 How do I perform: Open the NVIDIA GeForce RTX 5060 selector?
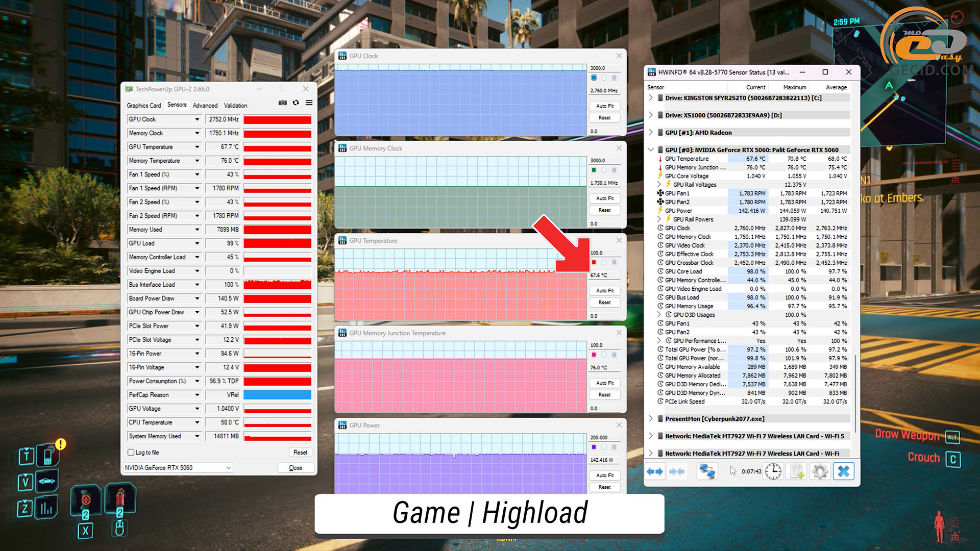(x=178, y=468)
